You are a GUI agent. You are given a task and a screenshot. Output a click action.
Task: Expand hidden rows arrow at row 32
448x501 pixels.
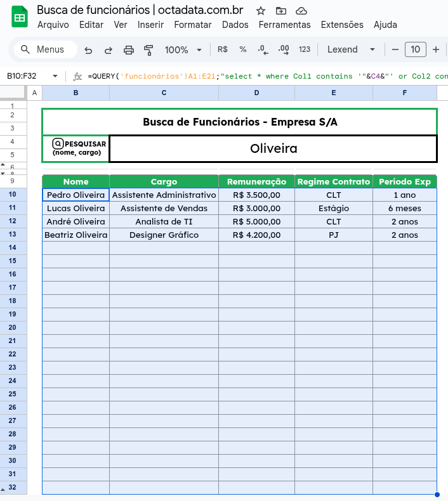3,489
